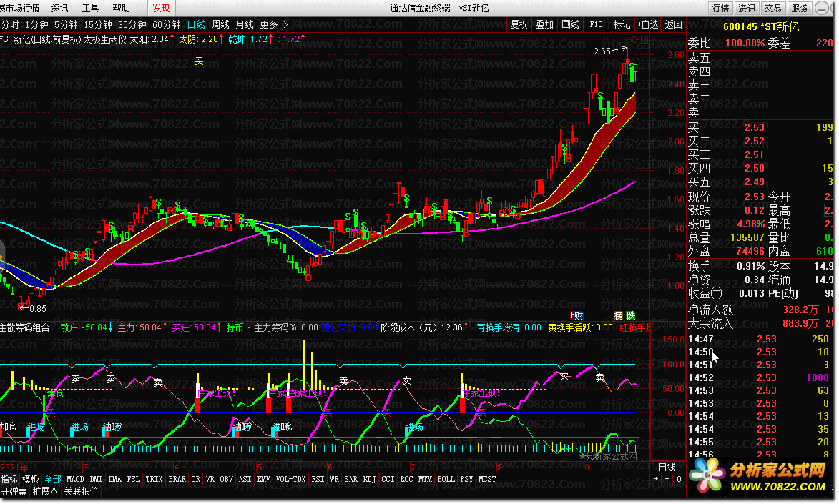This screenshot has height=504, width=839.
Task: Click the 返回 back button
Action: coord(674,24)
